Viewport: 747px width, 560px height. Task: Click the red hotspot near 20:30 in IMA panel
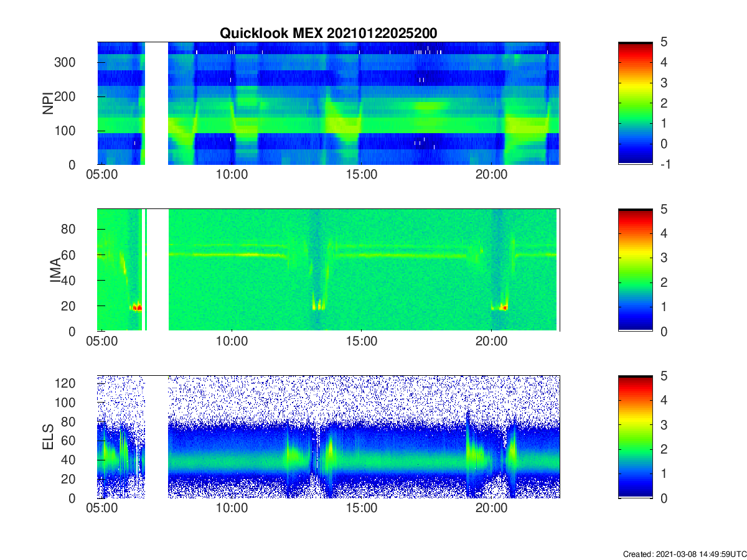pyautogui.click(x=505, y=307)
